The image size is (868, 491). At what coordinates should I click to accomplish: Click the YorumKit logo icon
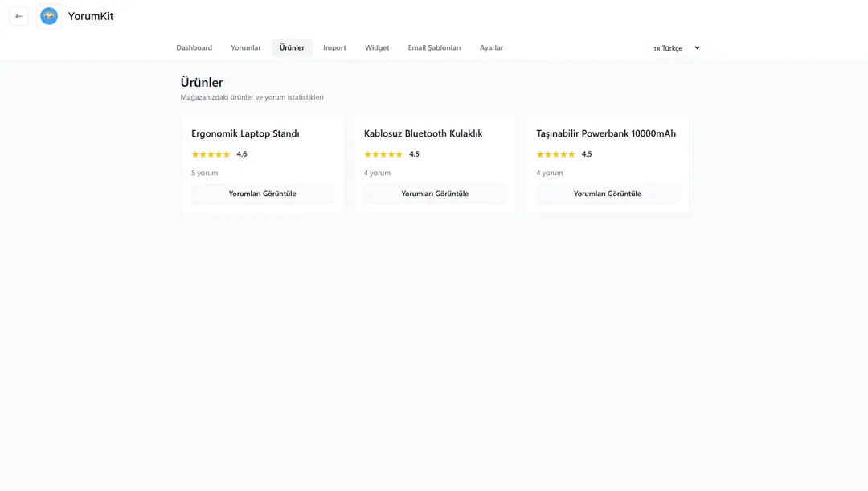pos(49,16)
